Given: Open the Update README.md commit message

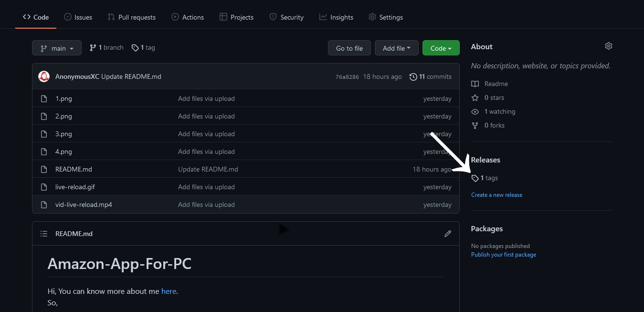Looking at the screenshot, I should (x=131, y=76).
